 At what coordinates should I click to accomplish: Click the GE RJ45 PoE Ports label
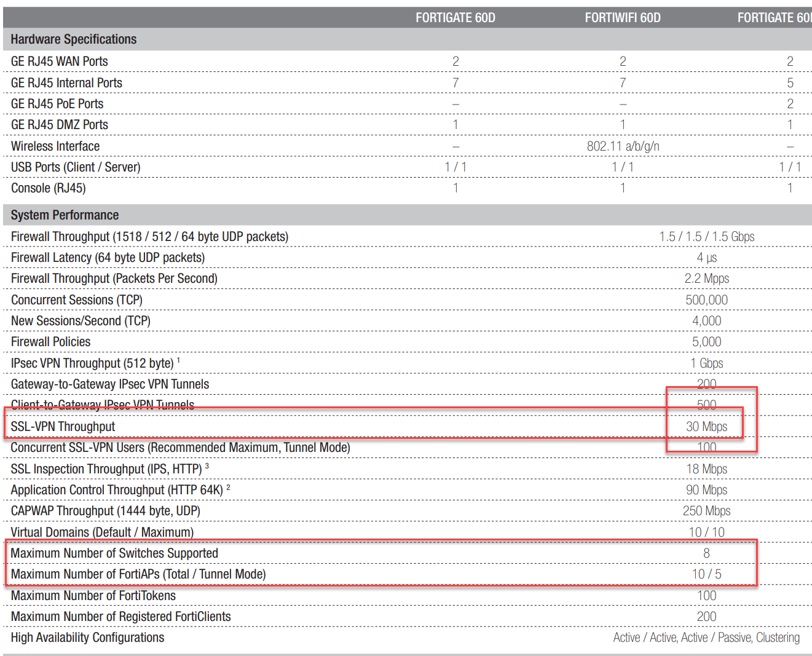tap(57, 104)
